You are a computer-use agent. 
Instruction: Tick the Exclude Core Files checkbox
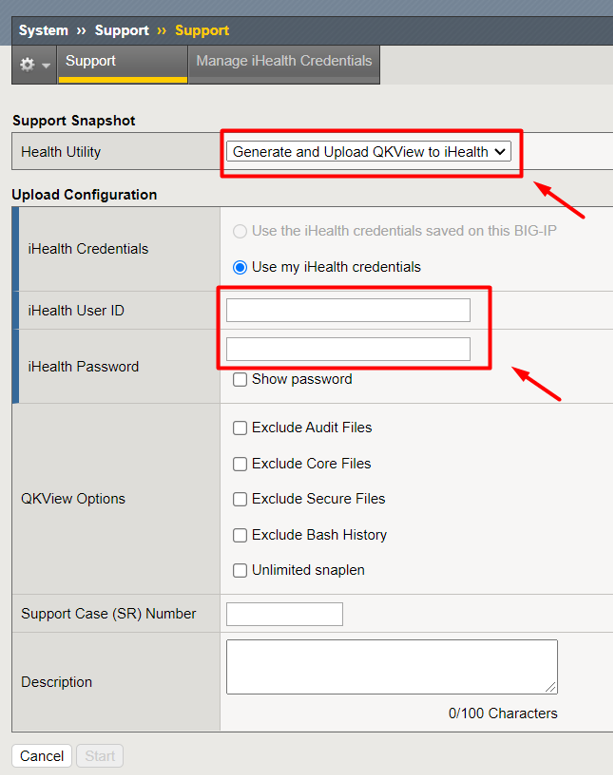[x=240, y=464]
